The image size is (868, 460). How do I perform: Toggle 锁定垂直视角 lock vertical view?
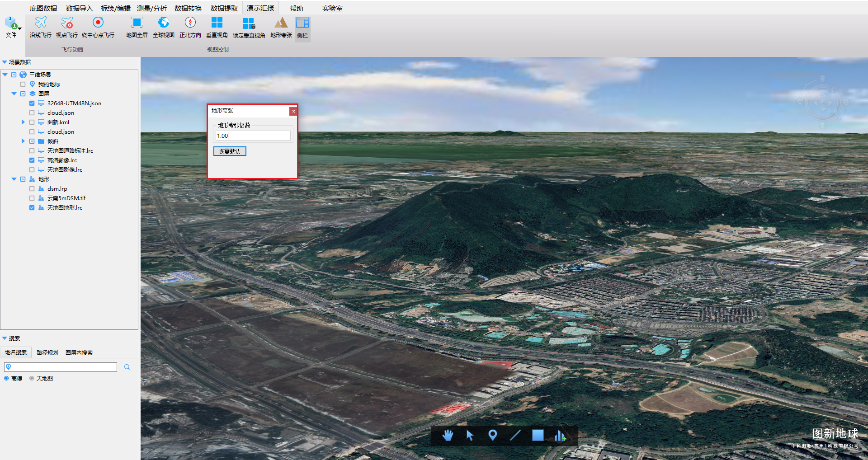[x=249, y=27]
